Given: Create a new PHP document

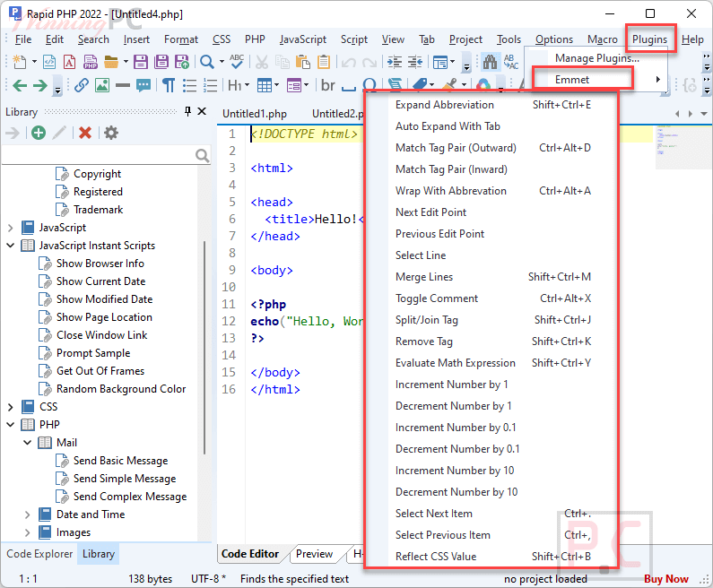Looking at the screenshot, I should [x=91, y=61].
